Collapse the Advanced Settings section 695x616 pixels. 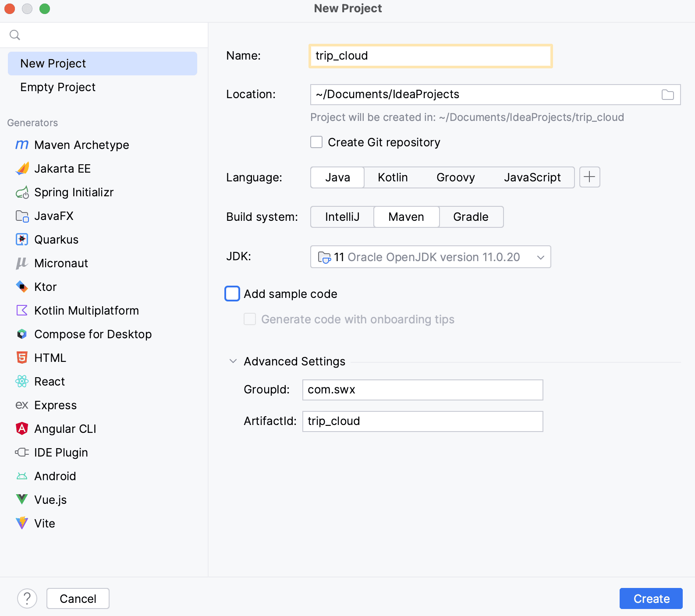tap(233, 361)
